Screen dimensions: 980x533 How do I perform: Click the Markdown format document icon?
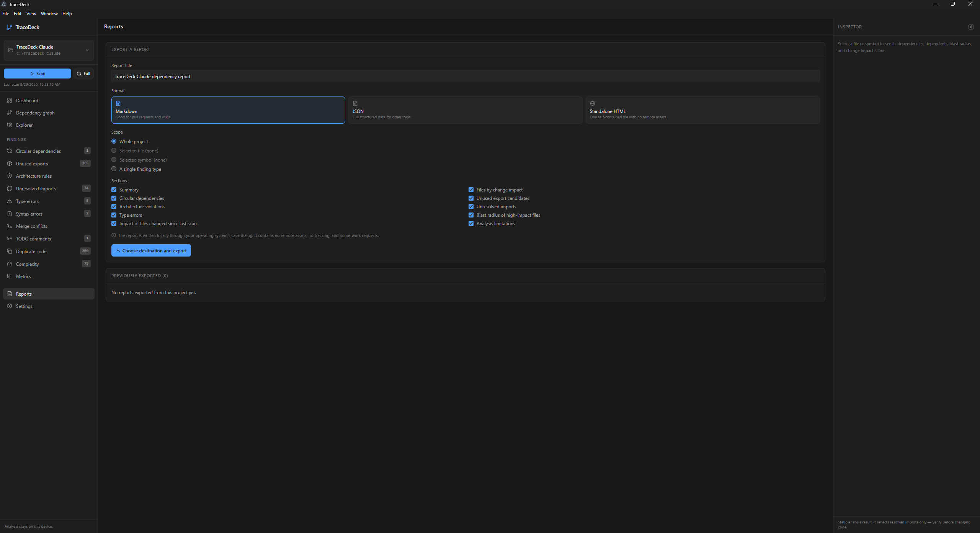tap(118, 103)
